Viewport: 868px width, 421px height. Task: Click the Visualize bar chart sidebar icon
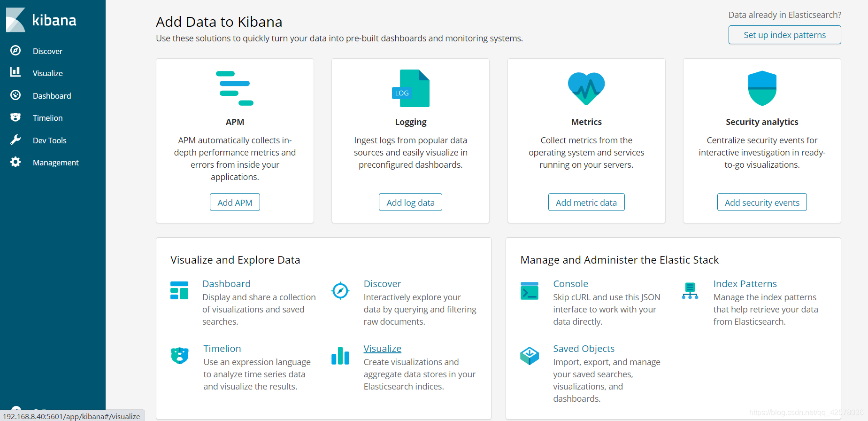pos(15,72)
